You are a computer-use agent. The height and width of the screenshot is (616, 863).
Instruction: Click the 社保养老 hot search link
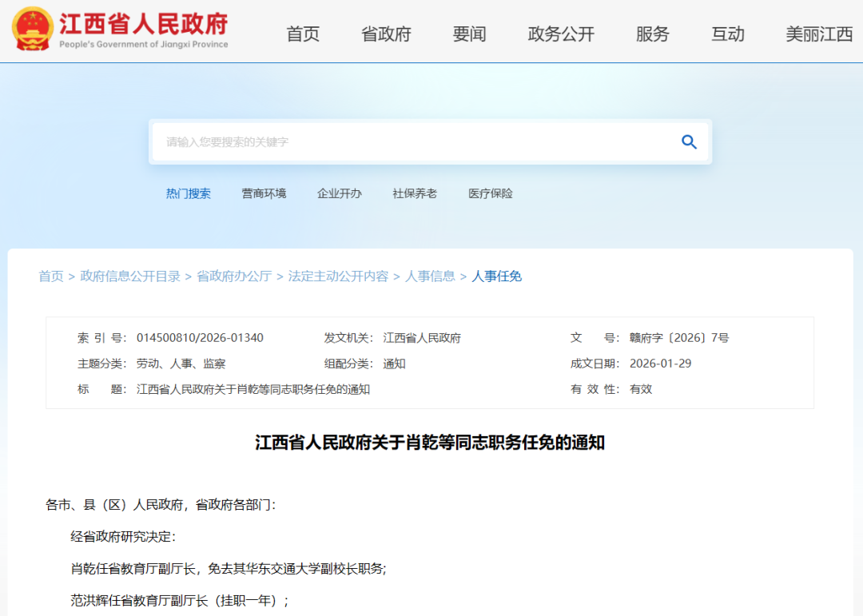[415, 193]
